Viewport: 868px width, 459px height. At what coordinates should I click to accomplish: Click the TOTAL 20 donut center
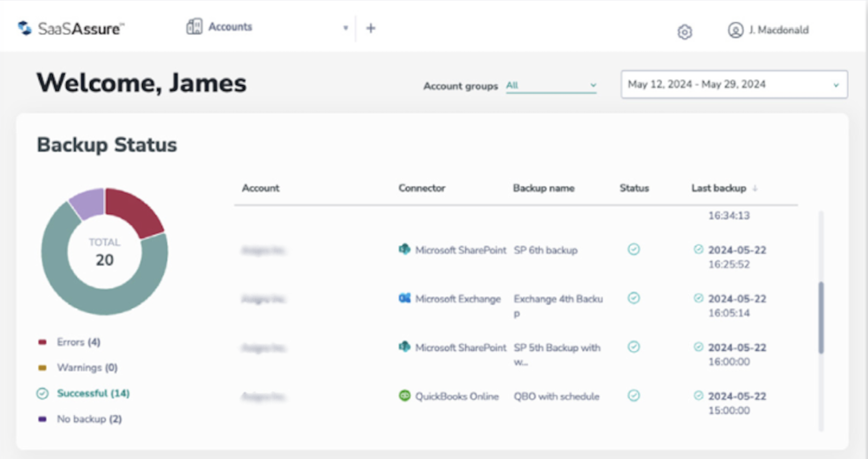(104, 252)
